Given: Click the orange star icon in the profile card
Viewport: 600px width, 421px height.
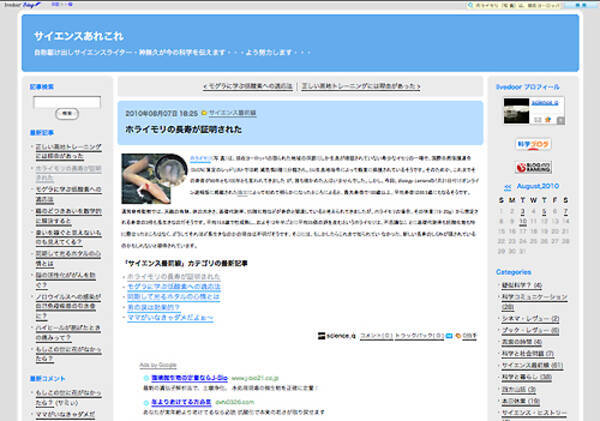Looking at the screenshot, I should pos(548,120).
